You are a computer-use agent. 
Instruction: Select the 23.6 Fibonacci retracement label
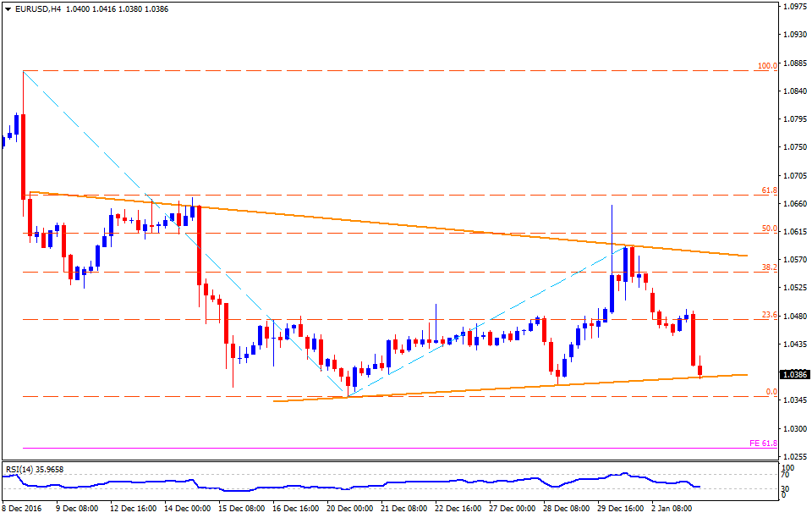click(770, 315)
